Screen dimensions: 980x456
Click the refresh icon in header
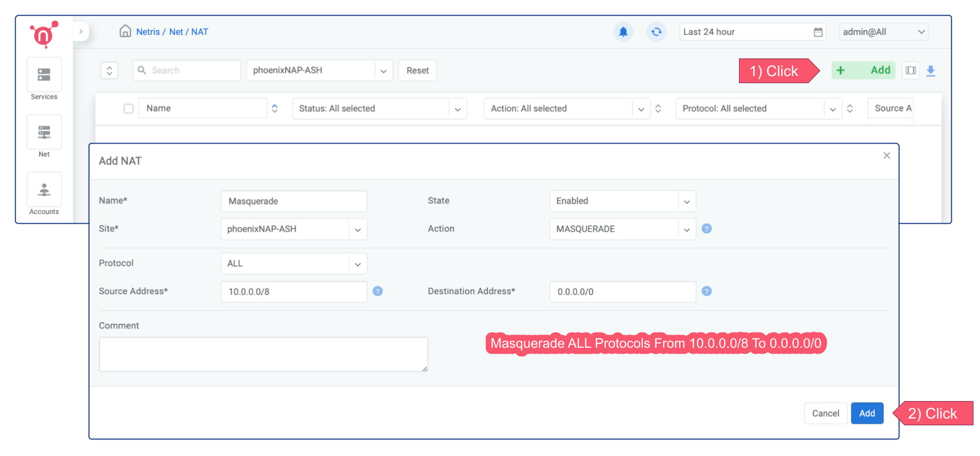656,32
